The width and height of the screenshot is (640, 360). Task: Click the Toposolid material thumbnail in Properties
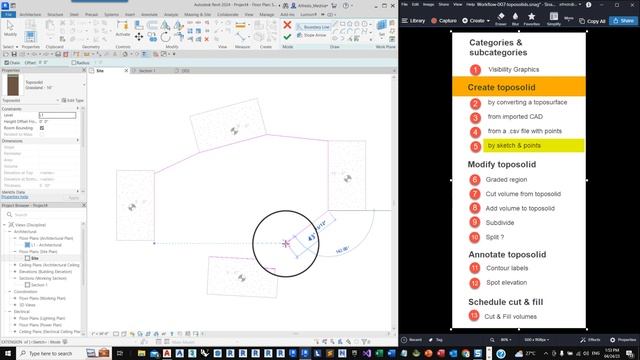[13, 85]
